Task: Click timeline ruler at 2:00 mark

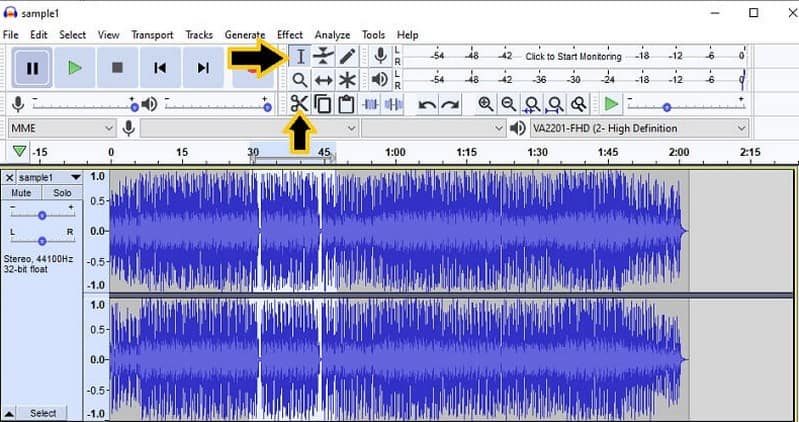Action: (679, 152)
